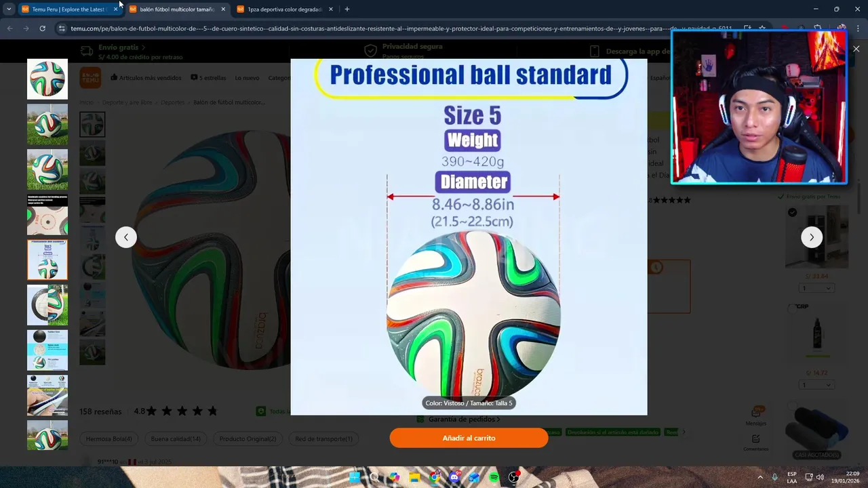Open a new browser tab

pos(347,9)
